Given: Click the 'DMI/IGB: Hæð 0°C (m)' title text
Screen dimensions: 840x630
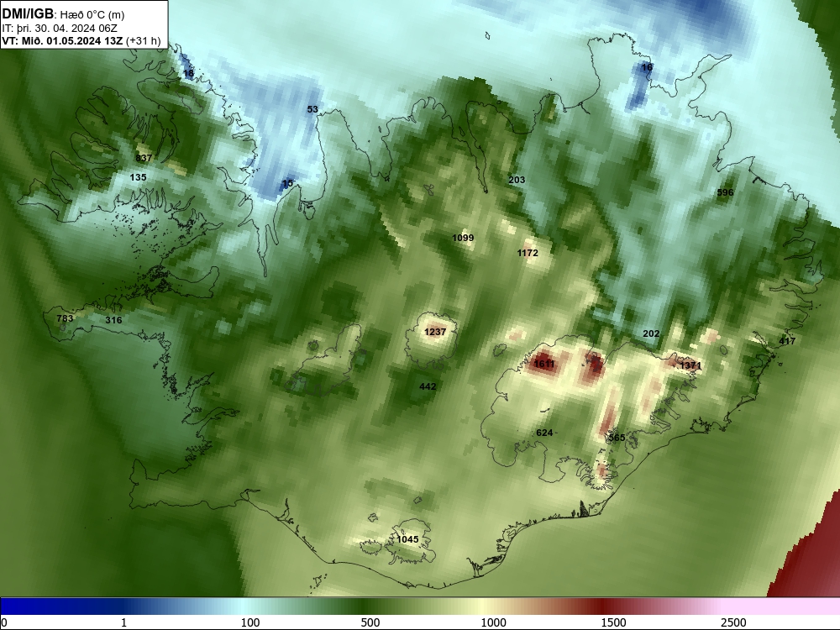Looking at the screenshot, I should click(63, 14).
